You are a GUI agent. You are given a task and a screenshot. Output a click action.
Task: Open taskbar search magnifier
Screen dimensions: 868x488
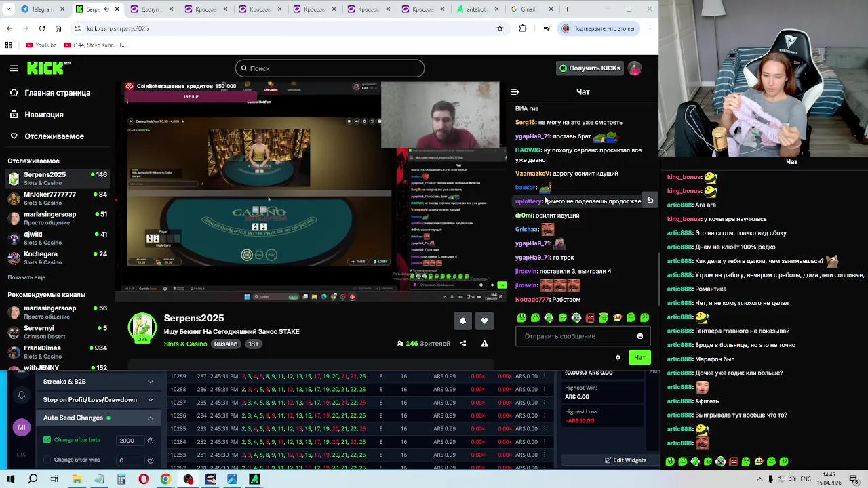coord(33,479)
